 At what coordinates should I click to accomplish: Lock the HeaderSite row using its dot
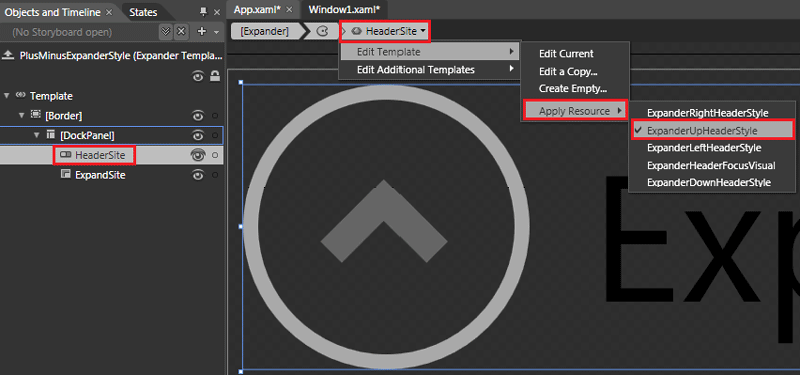coord(215,156)
